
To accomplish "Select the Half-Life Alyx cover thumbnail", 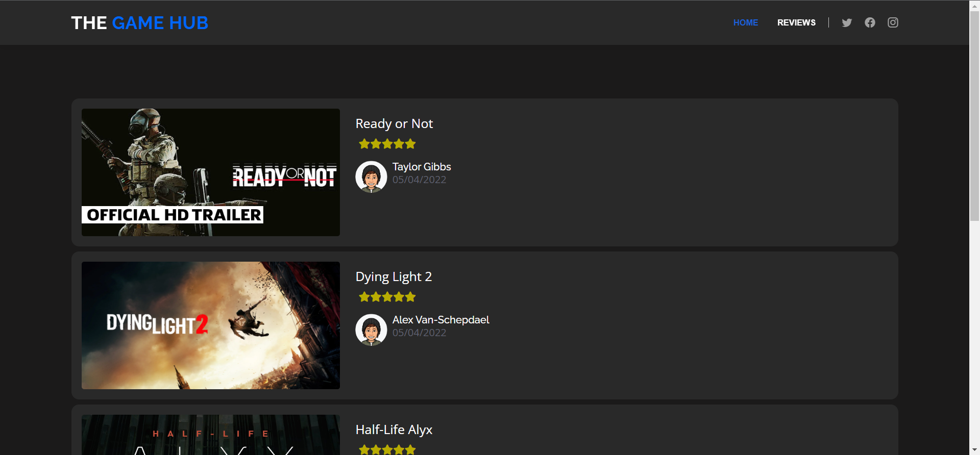I will pos(210,435).
